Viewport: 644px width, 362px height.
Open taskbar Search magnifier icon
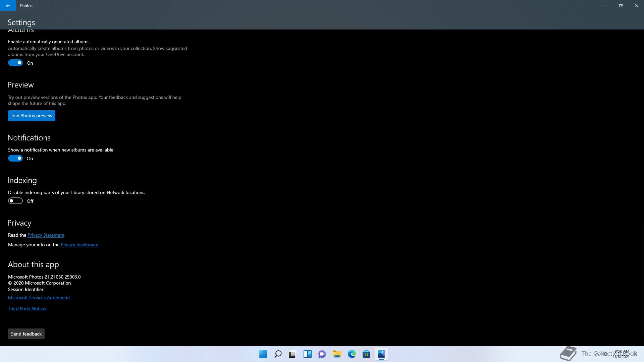[x=278, y=354]
